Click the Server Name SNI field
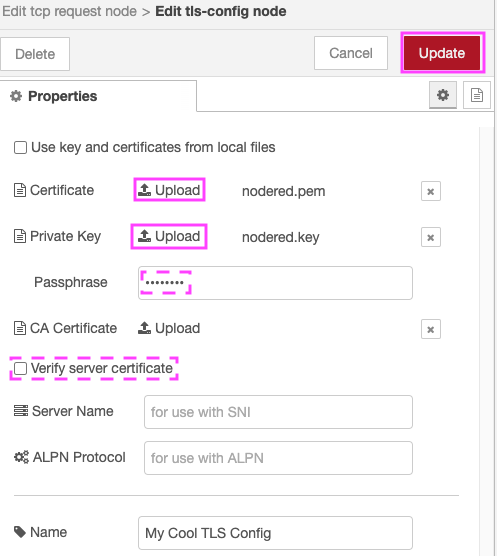The width and height of the screenshot is (497, 556). [278, 412]
